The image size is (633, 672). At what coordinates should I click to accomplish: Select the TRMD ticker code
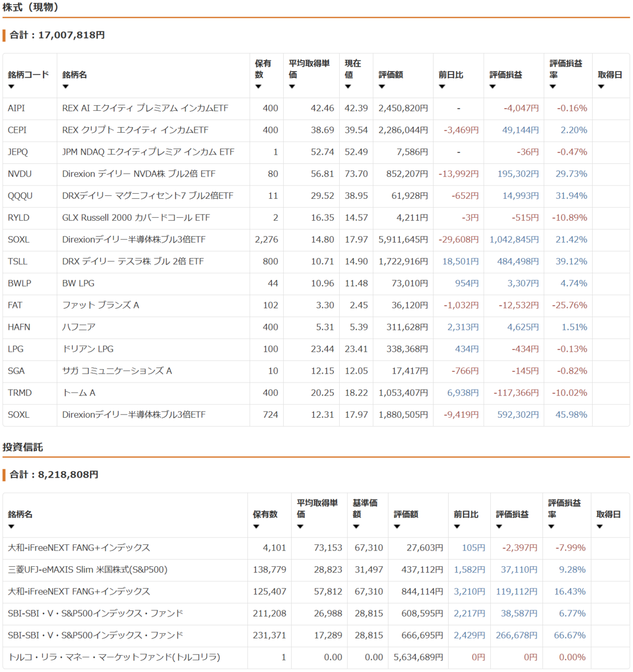(20, 393)
